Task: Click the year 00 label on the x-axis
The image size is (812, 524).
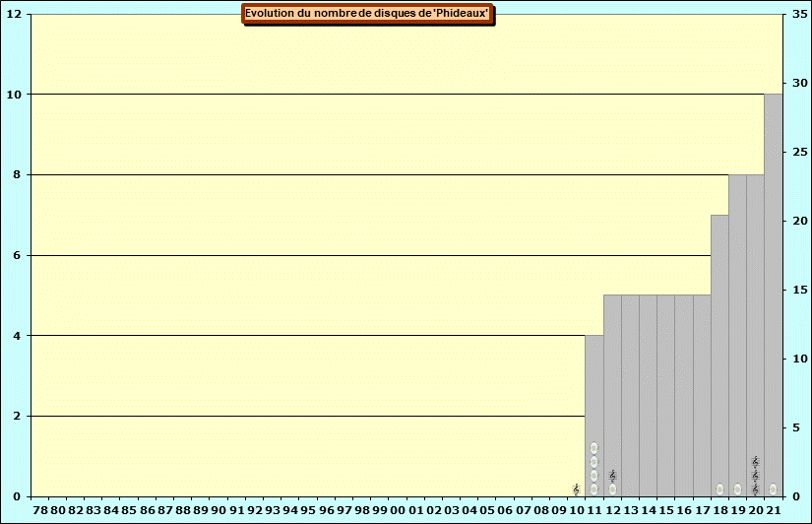Action: point(398,510)
